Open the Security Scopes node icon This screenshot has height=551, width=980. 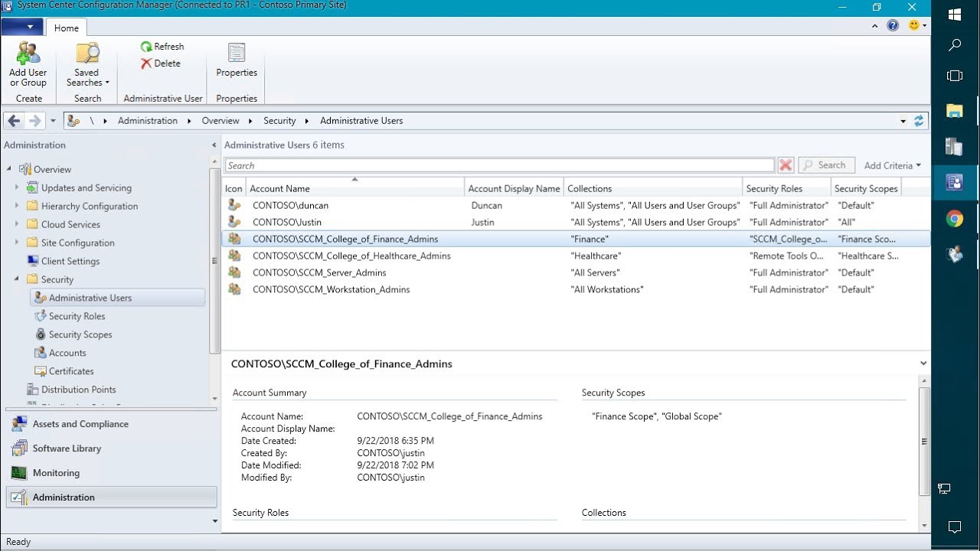(41, 334)
